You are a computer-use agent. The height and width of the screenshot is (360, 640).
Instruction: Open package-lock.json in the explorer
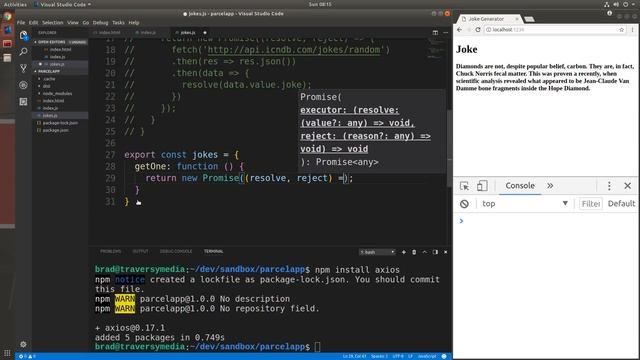[x=60, y=123]
